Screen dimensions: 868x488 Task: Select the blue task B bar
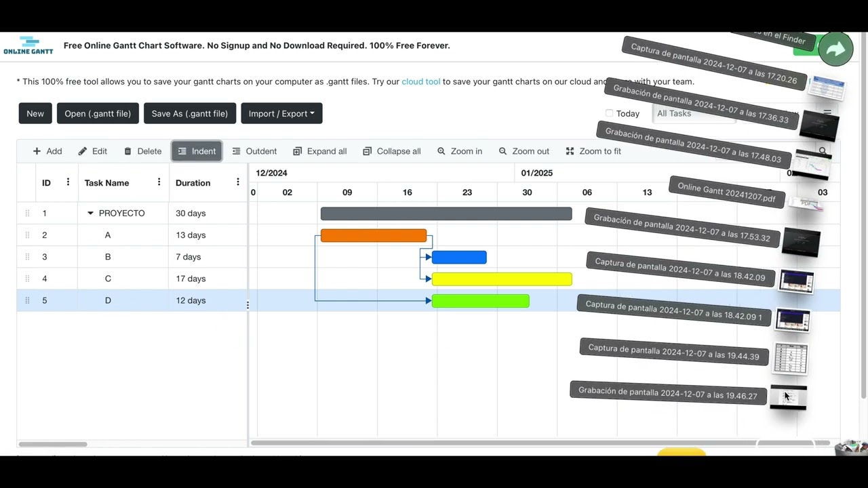(x=459, y=257)
